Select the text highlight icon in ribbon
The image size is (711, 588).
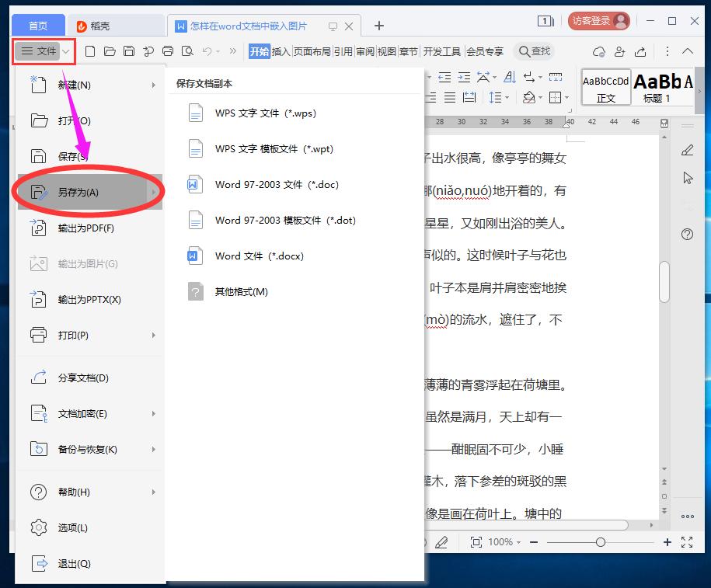(x=529, y=97)
